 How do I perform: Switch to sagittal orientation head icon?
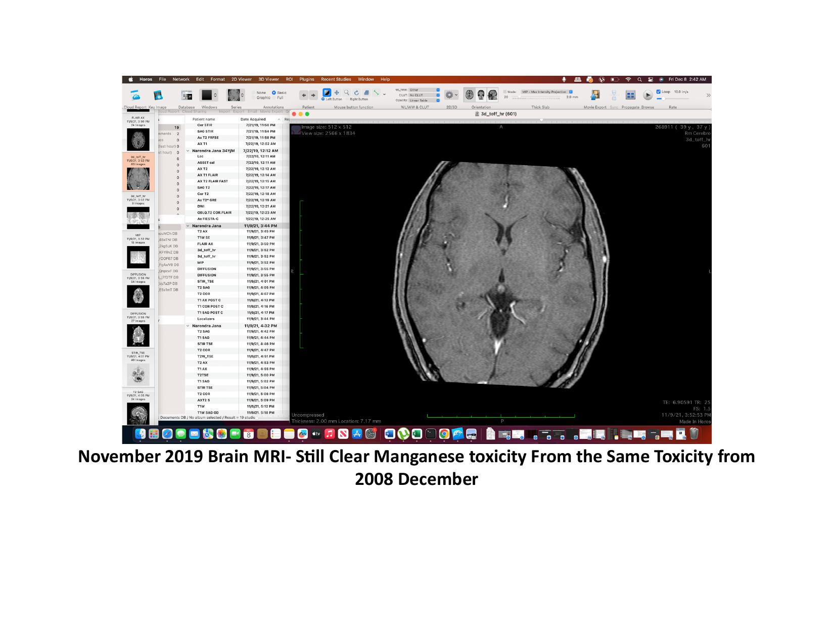[492, 94]
